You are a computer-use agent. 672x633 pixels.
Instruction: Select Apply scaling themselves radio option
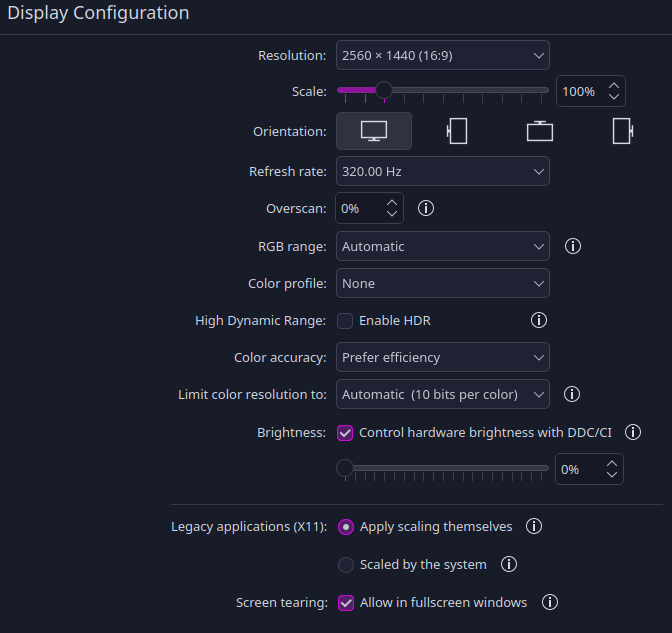(x=345, y=527)
